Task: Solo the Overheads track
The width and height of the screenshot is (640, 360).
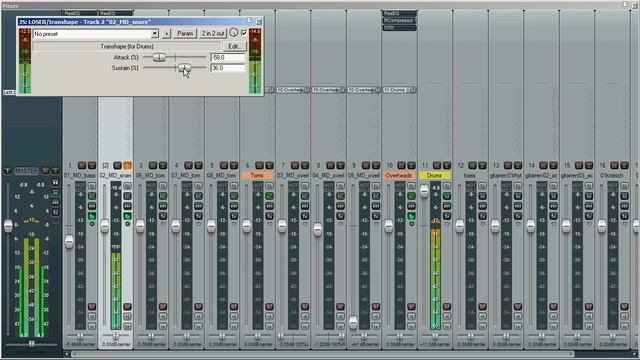Action: (411, 165)
